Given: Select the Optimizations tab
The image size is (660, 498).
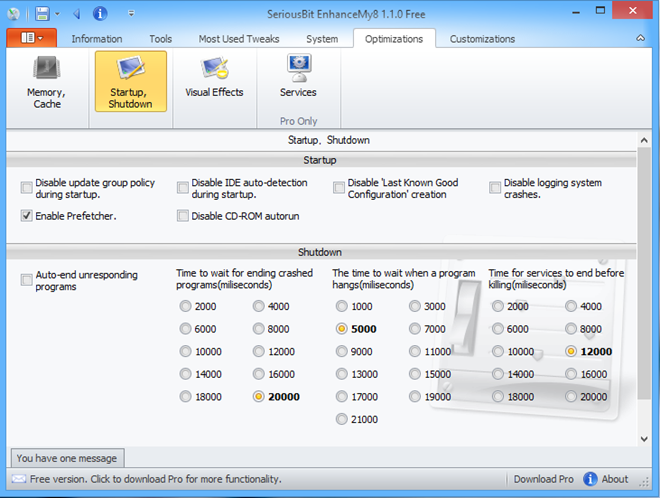Looking at the screenshot, I should coord(394,39).
